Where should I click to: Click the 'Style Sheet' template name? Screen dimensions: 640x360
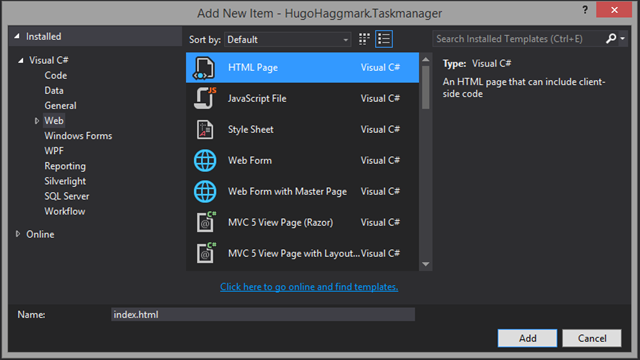(251, 129)
